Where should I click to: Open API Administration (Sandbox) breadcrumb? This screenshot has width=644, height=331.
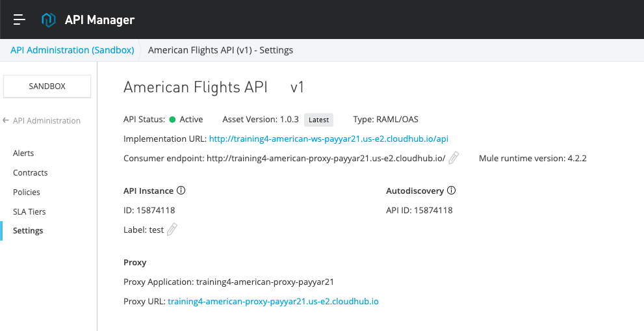[72, 50]
